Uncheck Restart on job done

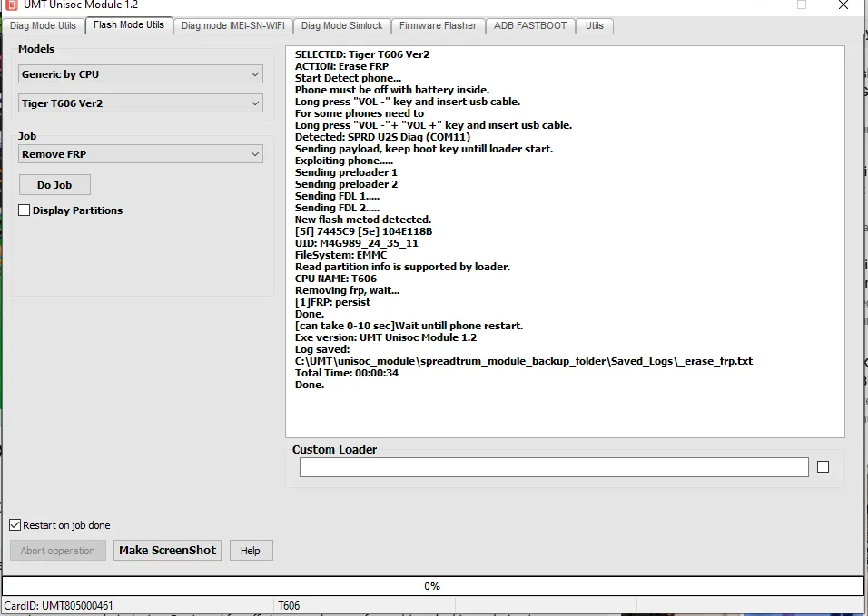tap(15, 525)
